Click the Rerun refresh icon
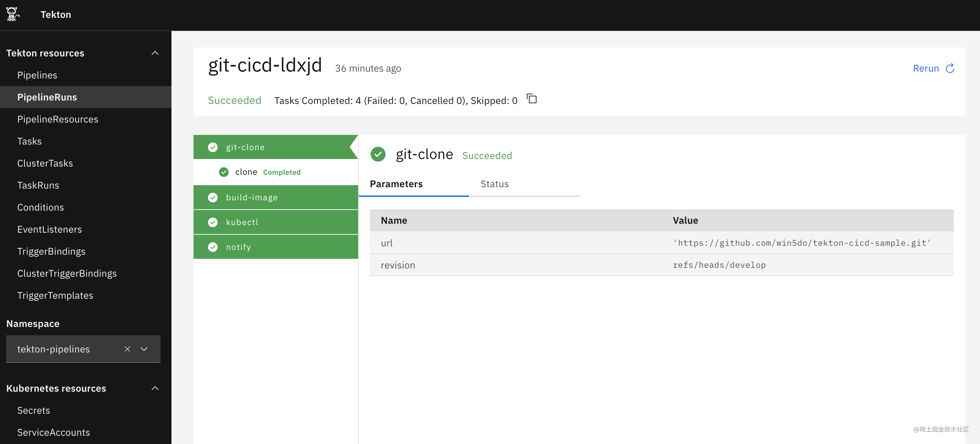 coord(950,68)
